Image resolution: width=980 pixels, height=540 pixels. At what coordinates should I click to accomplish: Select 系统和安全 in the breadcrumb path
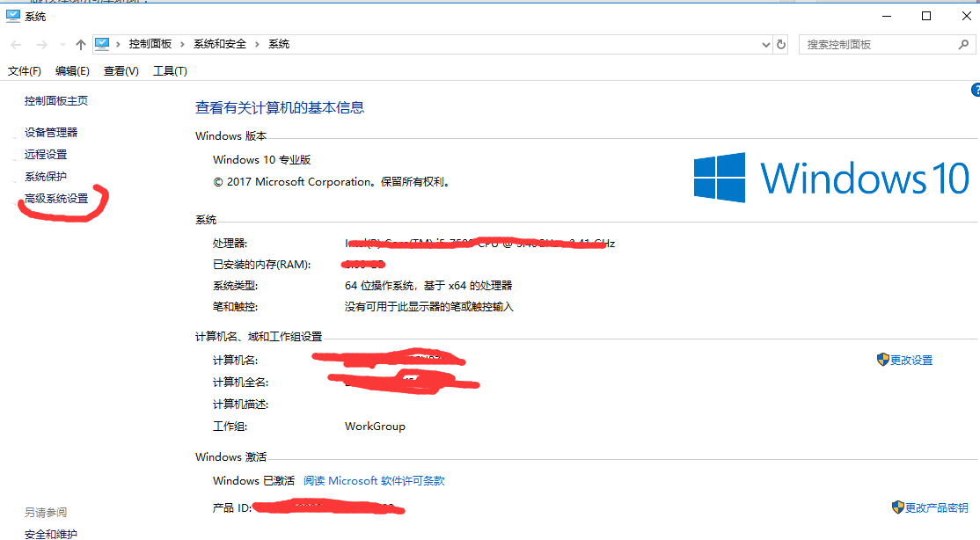[x=219, y=44]
